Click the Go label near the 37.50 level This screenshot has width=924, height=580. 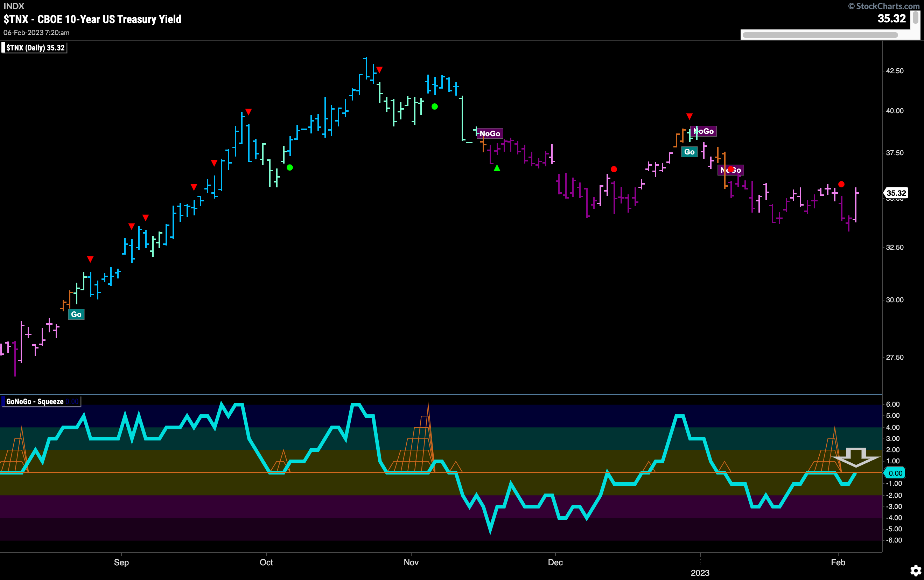coord(689,152)
